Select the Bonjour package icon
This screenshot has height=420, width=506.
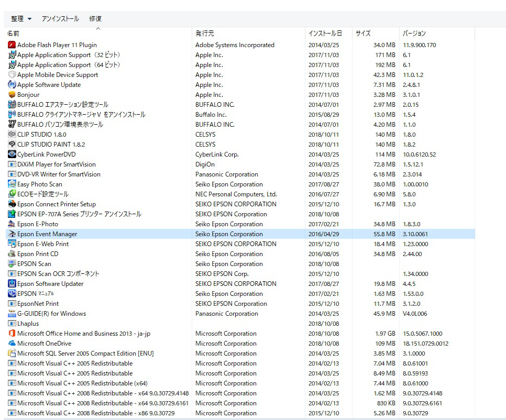13,95
